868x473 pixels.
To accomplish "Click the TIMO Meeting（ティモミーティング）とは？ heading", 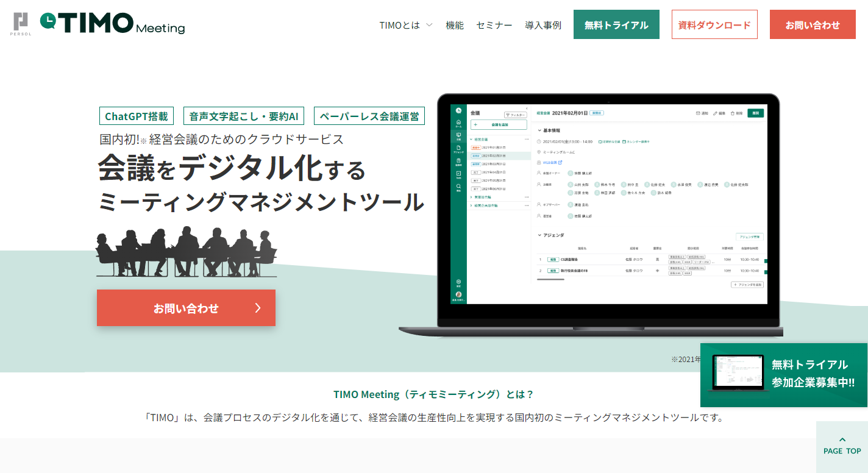I will click(x=433, y=394).
